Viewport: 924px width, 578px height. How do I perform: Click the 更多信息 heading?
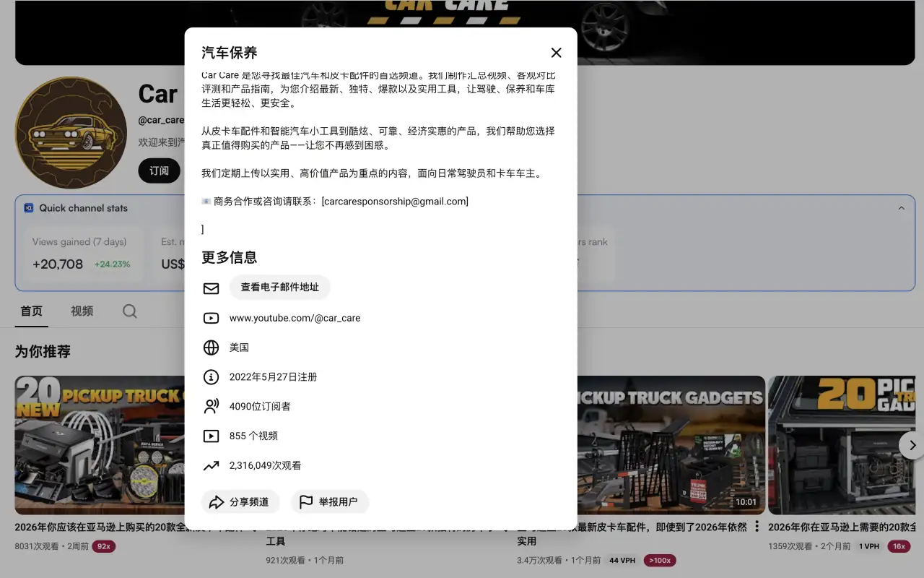click(229, 257)
